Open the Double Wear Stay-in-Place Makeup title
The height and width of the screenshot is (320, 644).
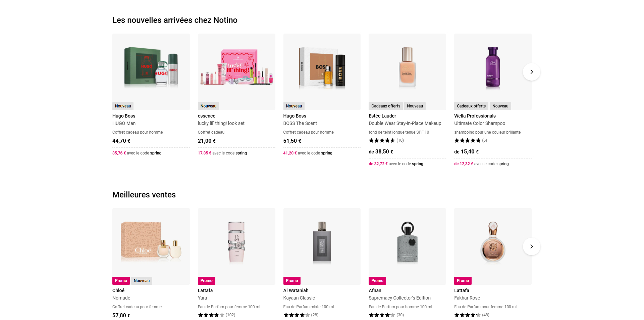(405, 123)
